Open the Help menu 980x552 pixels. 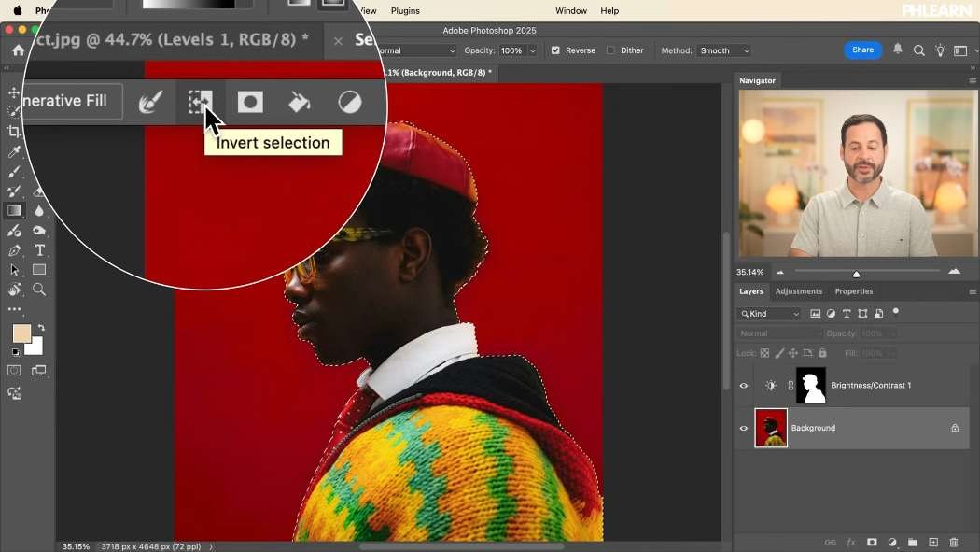609,10
